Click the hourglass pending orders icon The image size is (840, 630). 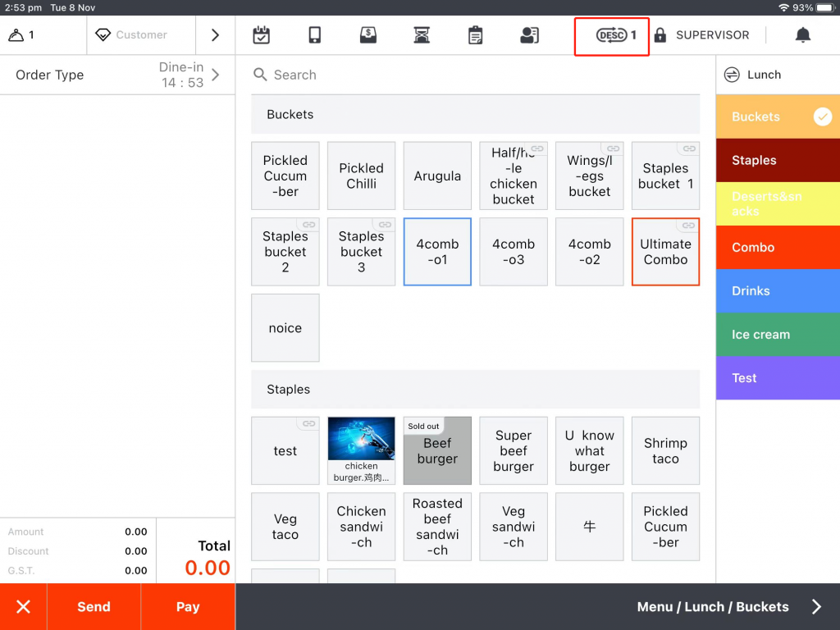[x=422, y=35]
